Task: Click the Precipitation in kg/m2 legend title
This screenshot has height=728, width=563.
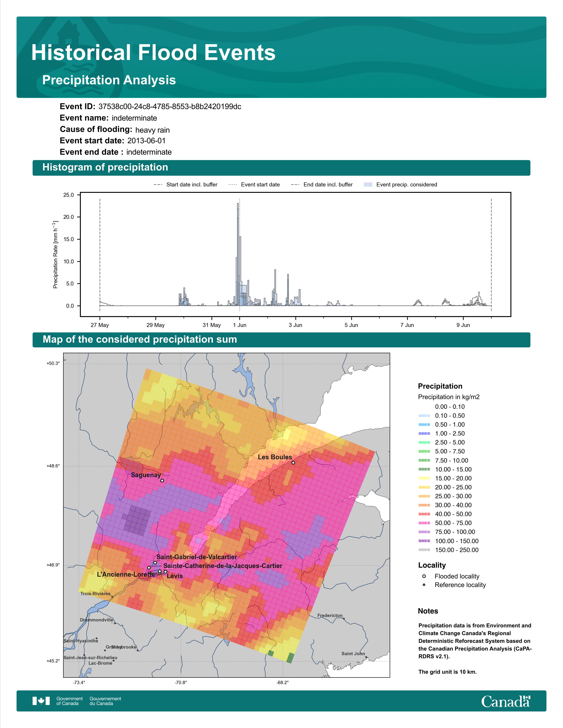Action: coord(449,397)
